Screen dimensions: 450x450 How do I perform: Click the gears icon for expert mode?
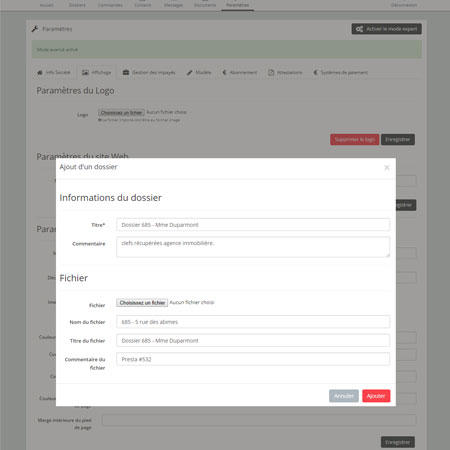359,29
